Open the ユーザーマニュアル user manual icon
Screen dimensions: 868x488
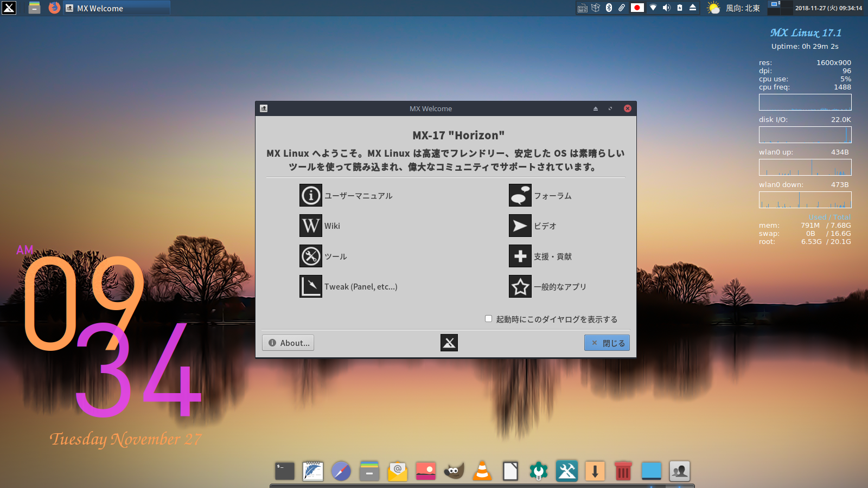[311, 195]
